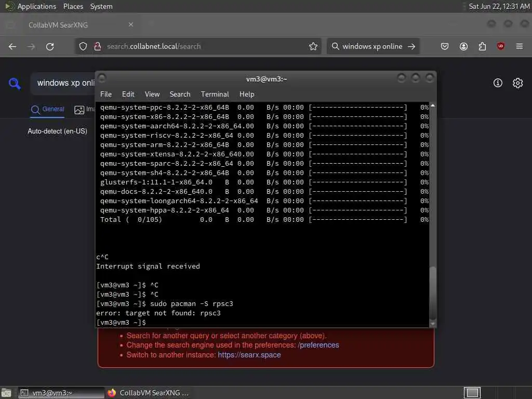The image size is (532, 399).
Task: Click the terminal title vm3@vm3:~
Action: coord(267,79)
